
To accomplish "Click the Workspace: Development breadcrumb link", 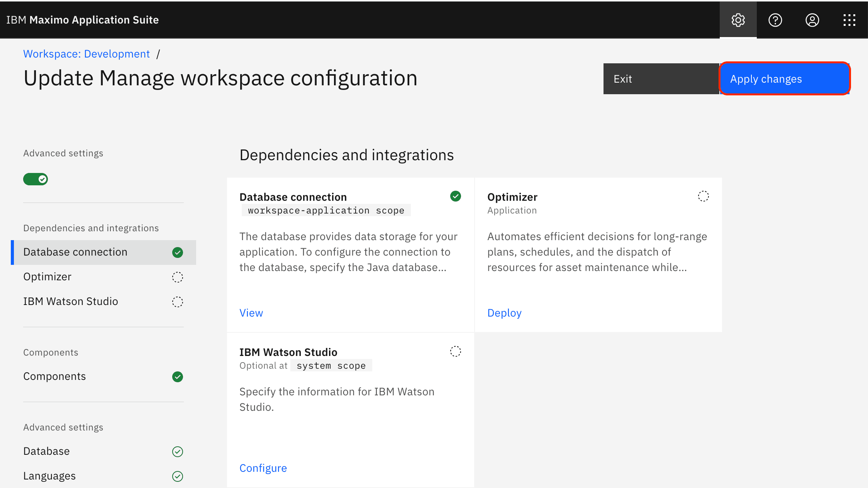I will [x=86, y=54].
